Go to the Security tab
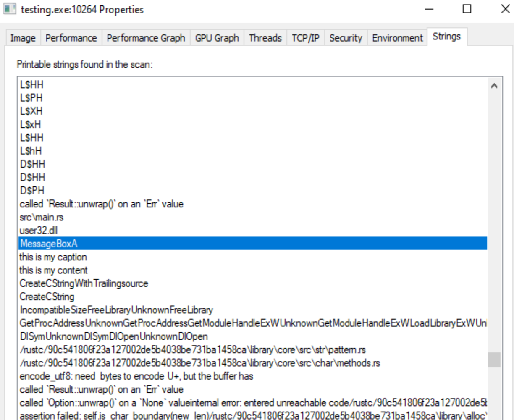Viewport: 514px width, 420px height. (x=345, y=38)
